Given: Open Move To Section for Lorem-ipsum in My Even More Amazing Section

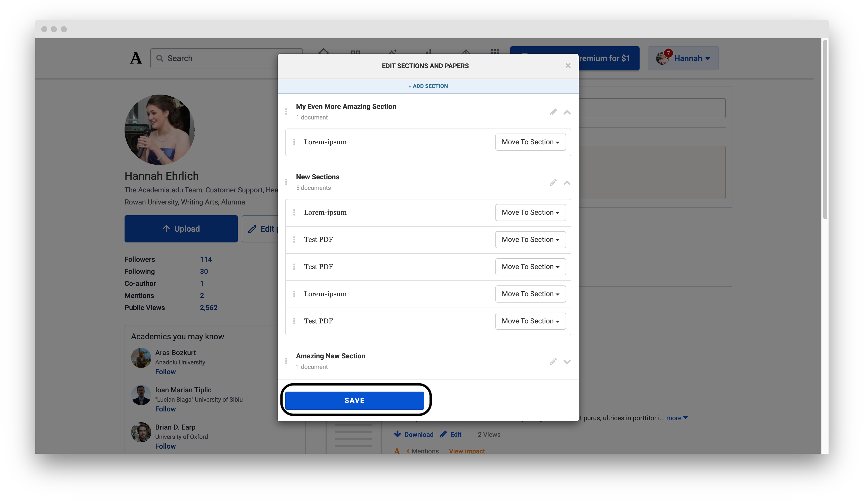Looking at the screenshot, I should click(x=530, y=142).
